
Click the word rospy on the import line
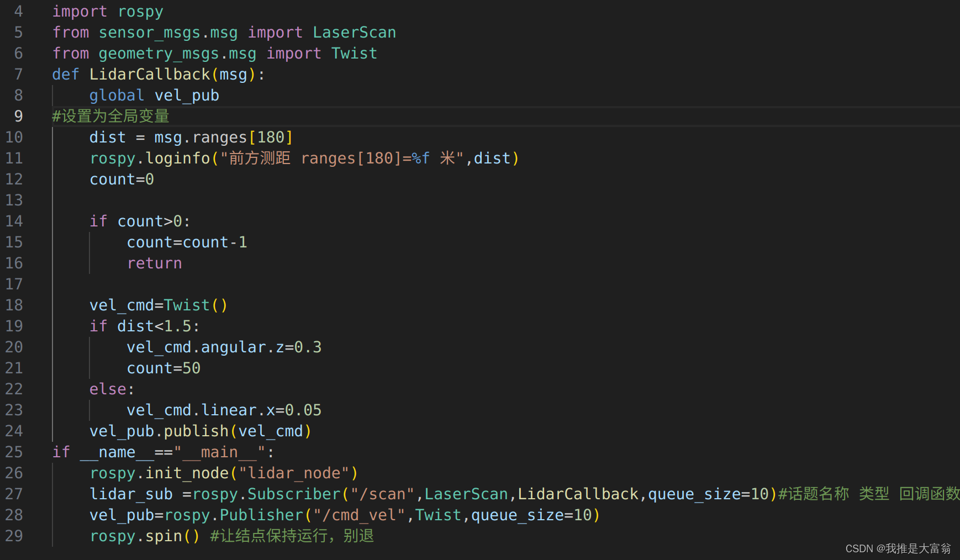[x=140, y=12]
